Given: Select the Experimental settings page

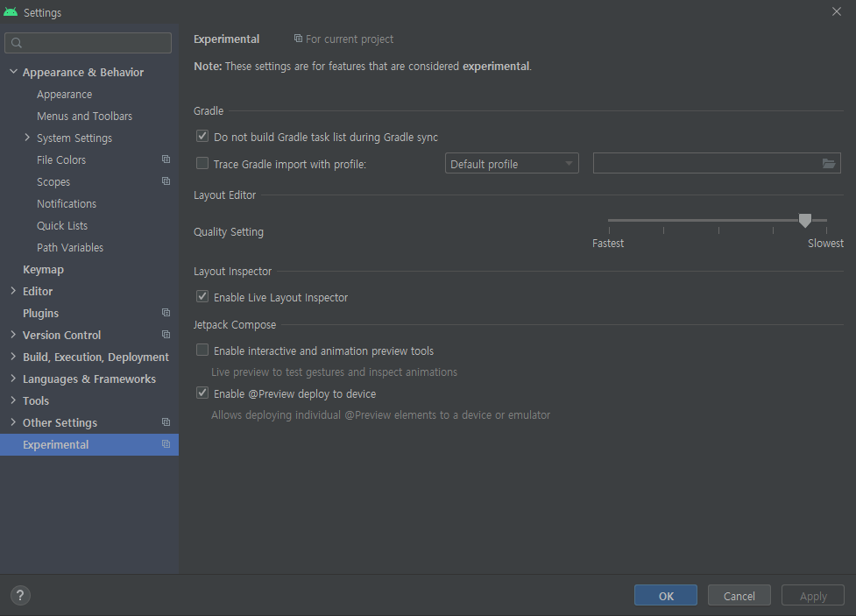Looking at the screenshot, I should point(89,444).
